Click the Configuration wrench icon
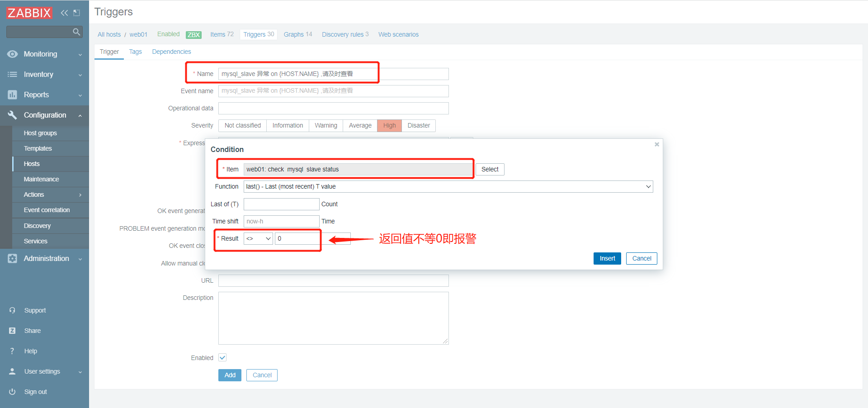Screen dimensions: 868x408 coord(12,115)
